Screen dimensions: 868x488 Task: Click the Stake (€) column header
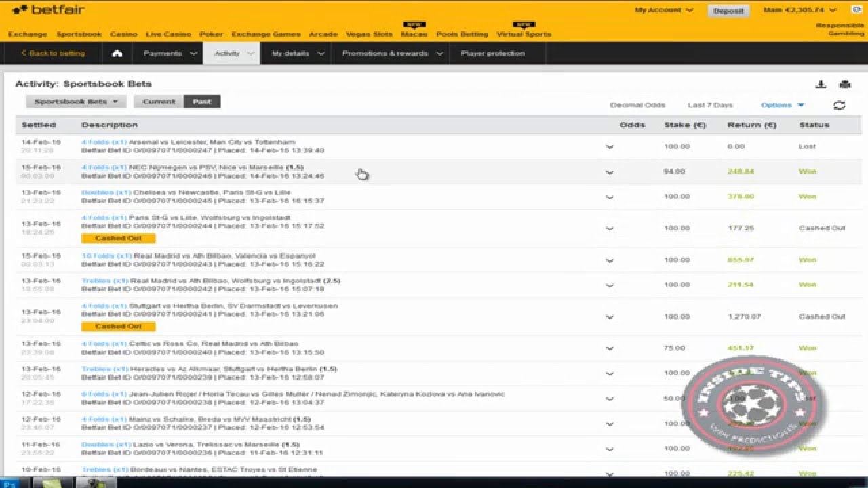[x=685, y=125]
